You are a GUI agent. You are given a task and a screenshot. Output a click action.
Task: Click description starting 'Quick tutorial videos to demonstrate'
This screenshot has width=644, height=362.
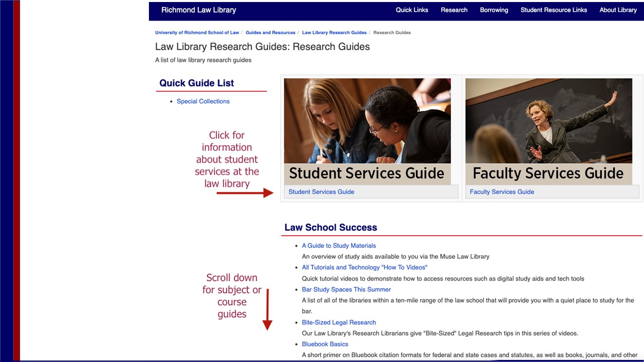click(x=443, y=279)
